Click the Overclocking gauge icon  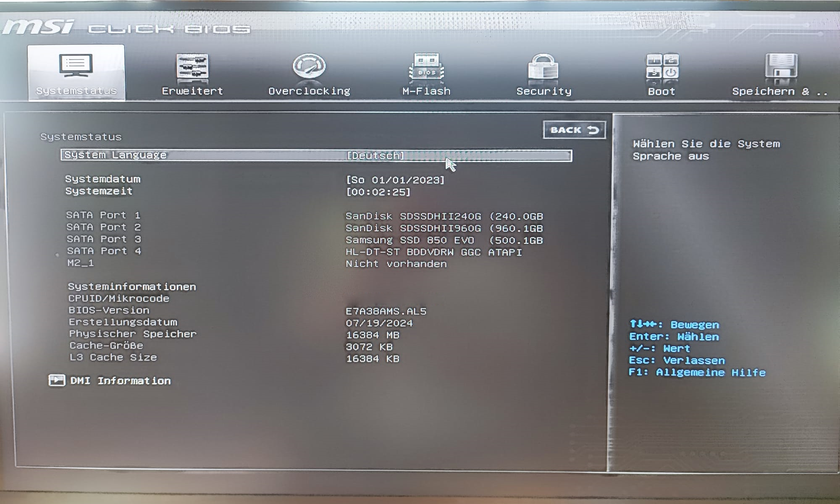tap(309, 66)
